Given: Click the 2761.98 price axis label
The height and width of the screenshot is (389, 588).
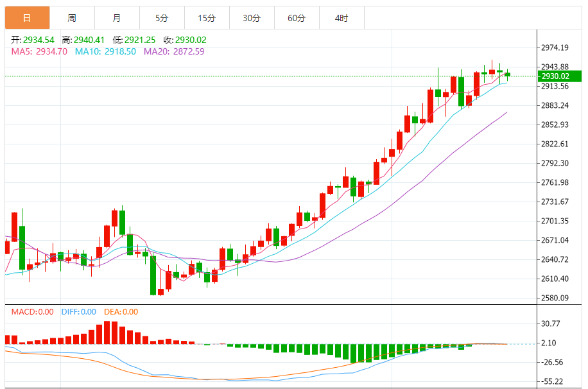Looking at the screenshot, I should 555,182.
